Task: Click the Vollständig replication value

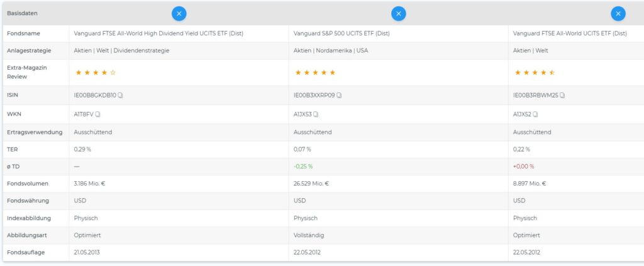Action: pos(308,235)
